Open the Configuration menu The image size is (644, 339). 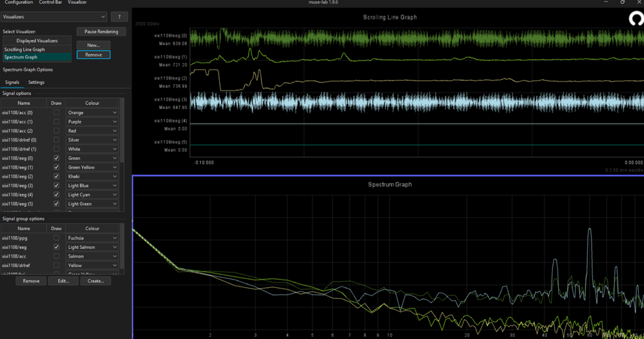click(19, 2)
